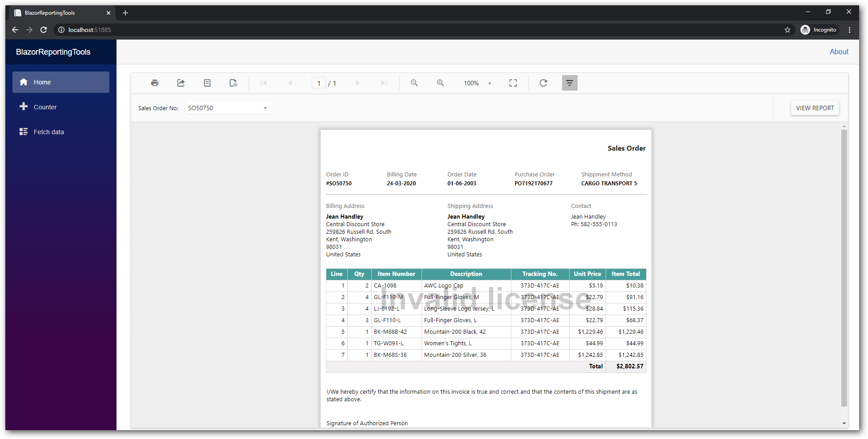Screen dimensions: 868x439
Task: Click the page number input field
Action: tap(319, 83)
